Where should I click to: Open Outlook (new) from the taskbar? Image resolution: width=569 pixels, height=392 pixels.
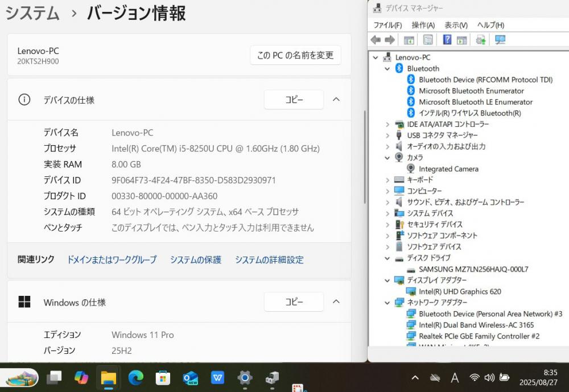click(x=190, y=378)
